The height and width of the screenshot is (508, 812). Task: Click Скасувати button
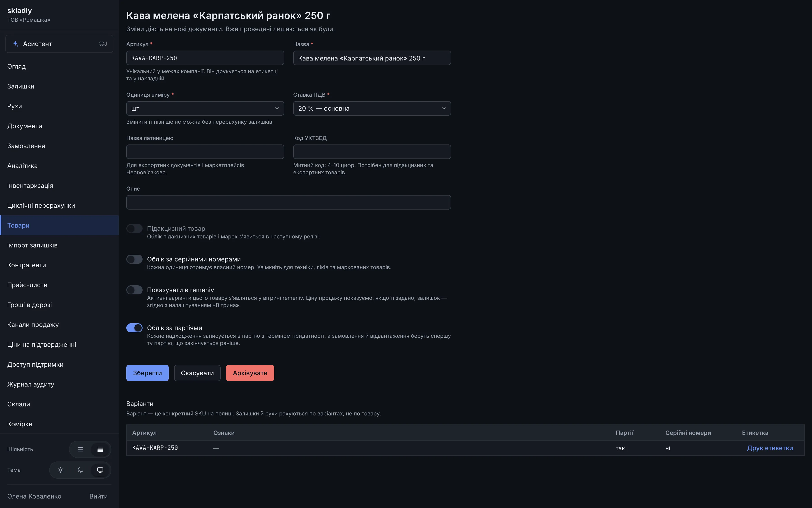click(x=197, y=373)
